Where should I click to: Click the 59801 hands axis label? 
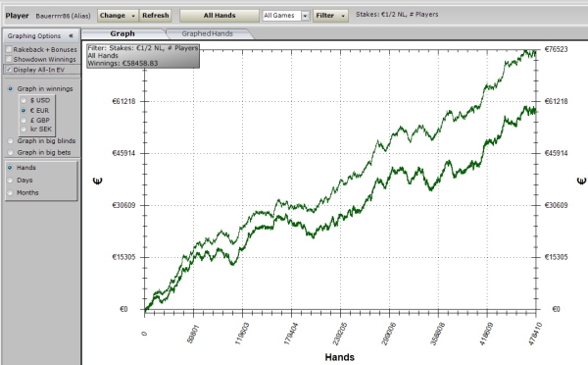(x=194, y=335)
